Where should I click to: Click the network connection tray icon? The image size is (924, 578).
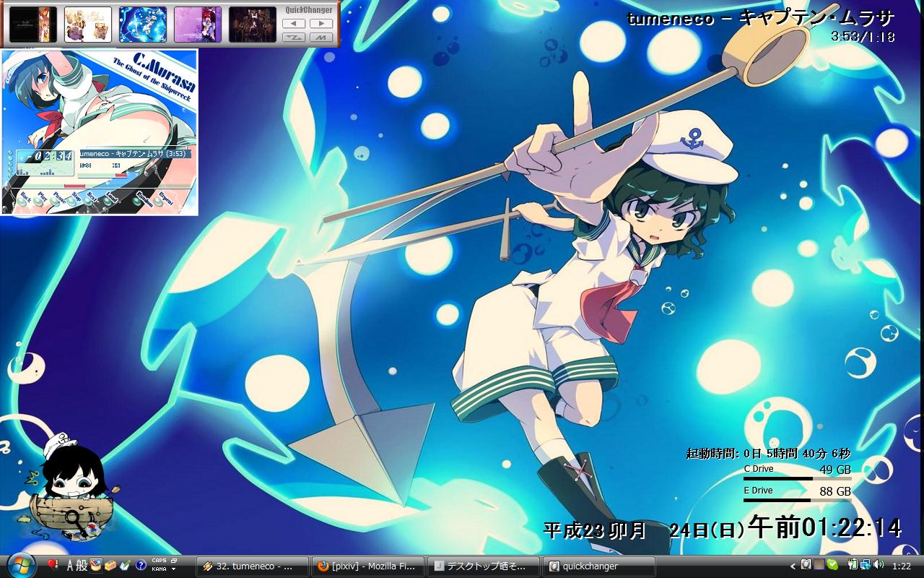(x=865, y=565)
